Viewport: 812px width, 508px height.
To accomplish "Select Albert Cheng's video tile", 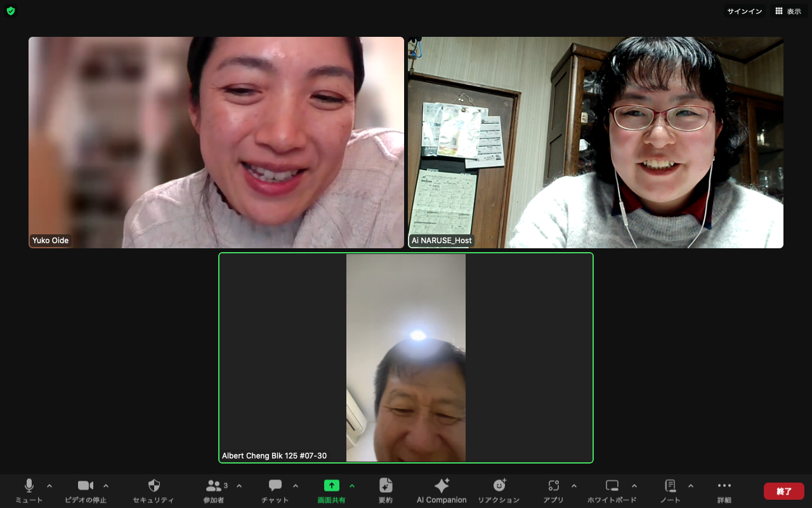I will point(406,358).
